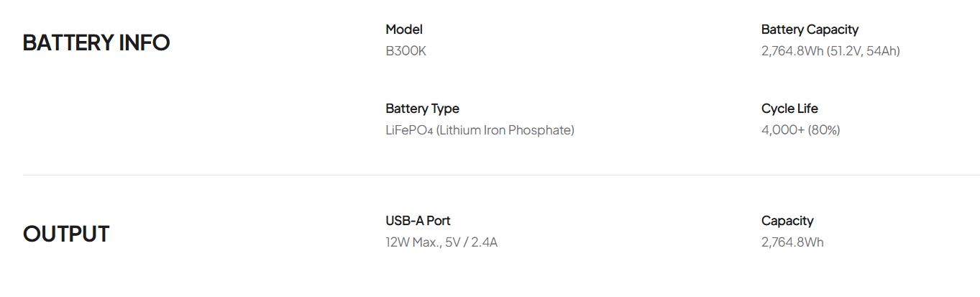Click 2,764.8Wh under Output Capacity
The width and height of the screenshot is (980, 297).
tap(792, 242)
